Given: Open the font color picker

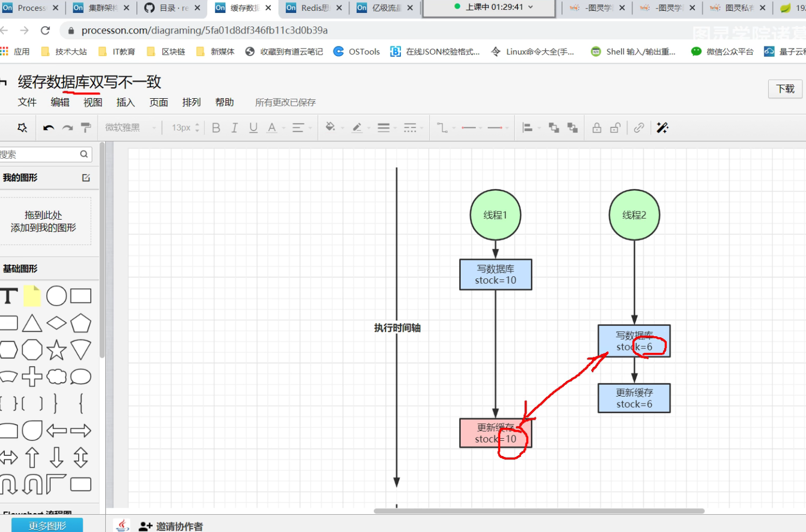Looking at the screenshot, I should pos(272,128).
